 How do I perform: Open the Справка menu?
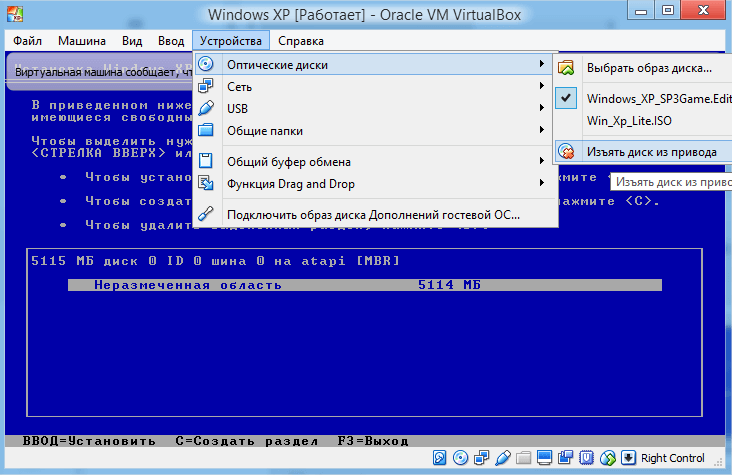(x=301, y=41)
